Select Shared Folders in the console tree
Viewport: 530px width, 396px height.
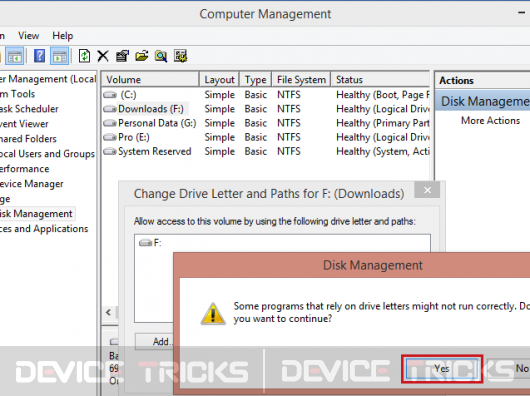[28, 139]
